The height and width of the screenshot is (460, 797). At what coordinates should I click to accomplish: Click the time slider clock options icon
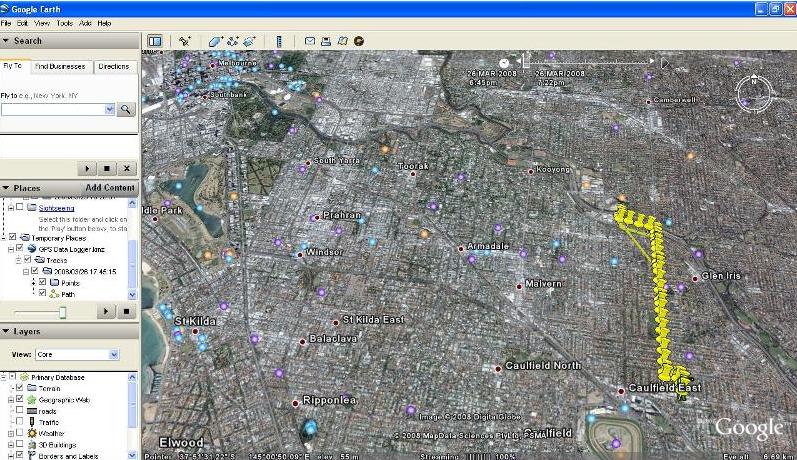(504, 63)
